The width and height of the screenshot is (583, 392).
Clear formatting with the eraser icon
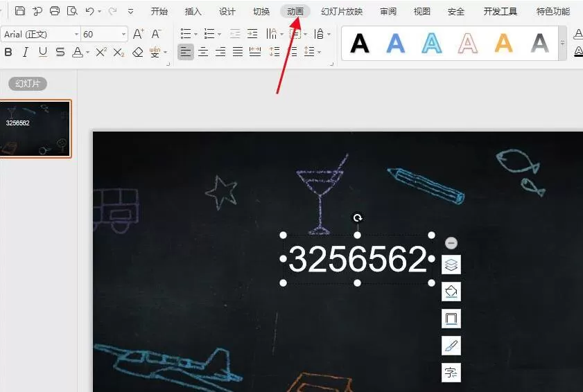coord(137,52)
